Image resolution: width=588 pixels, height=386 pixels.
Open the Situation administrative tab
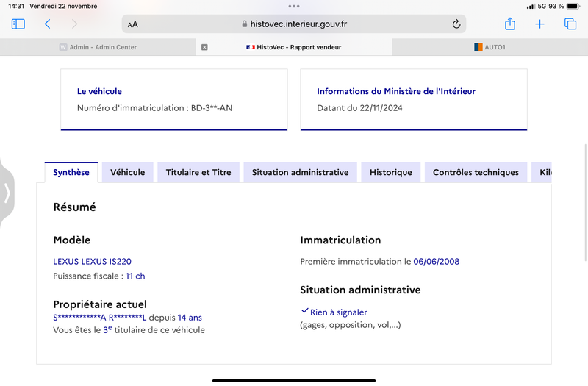(301, 173)
